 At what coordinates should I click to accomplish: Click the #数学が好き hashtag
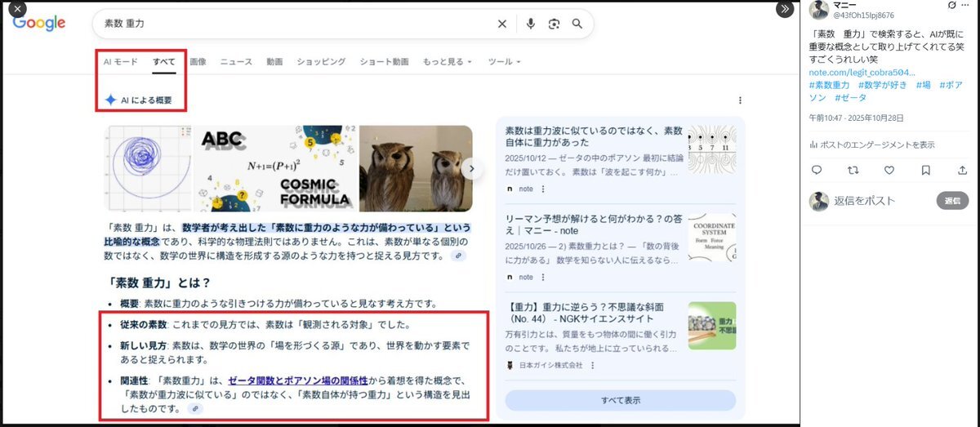[883, 85]
